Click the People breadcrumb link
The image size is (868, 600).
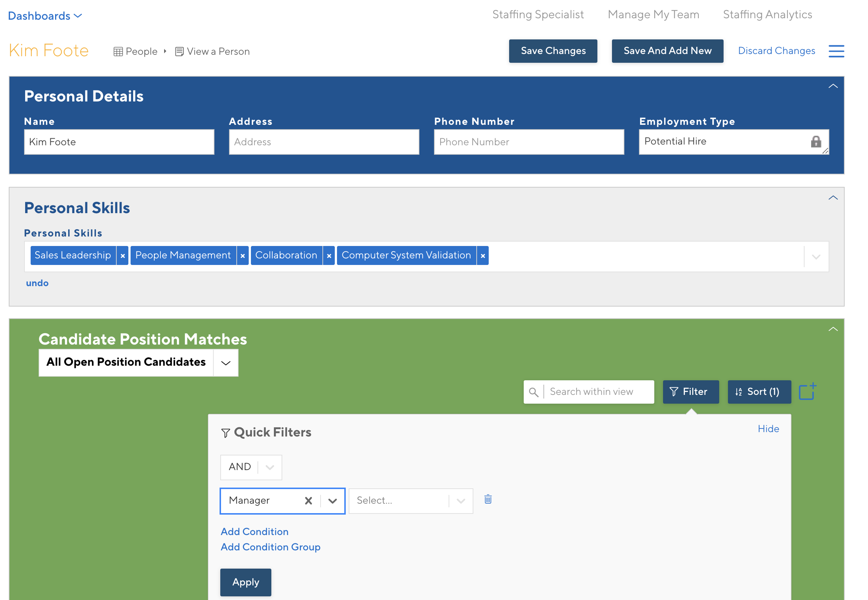click(x=141, y=51)
